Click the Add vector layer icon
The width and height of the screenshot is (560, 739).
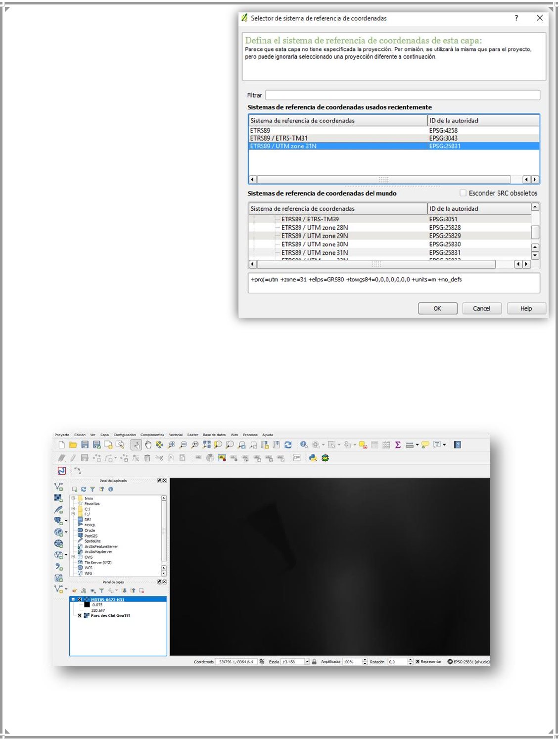[58, 487]
